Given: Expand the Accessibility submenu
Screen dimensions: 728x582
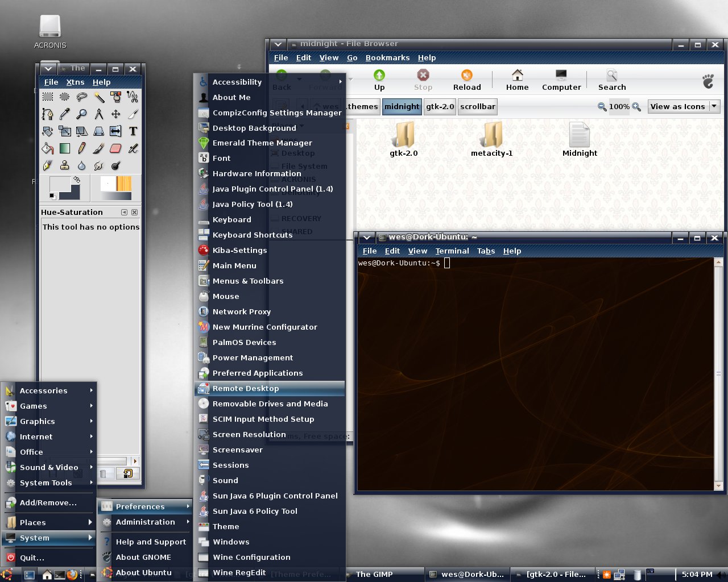Looking at the screenshot, I should click(x=271, y=82).
